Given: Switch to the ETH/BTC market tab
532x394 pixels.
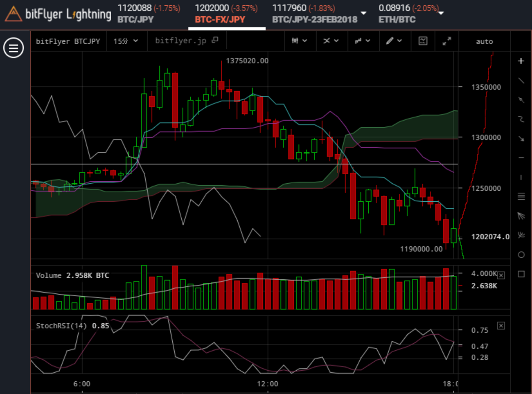Looking at the screenshot, I should tap(408, 14).
